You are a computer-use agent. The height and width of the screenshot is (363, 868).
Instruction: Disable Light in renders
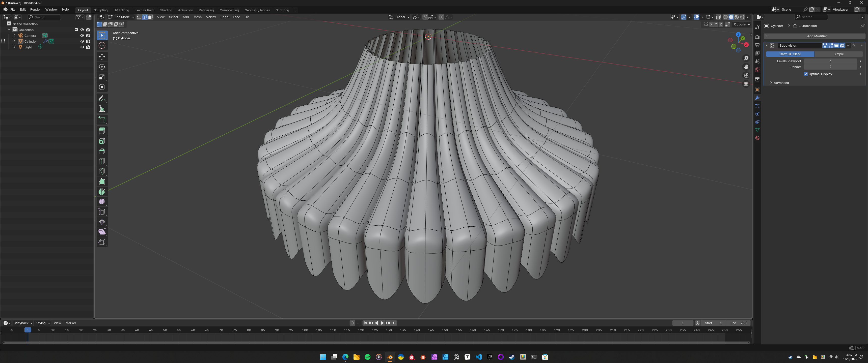point(88,47)
